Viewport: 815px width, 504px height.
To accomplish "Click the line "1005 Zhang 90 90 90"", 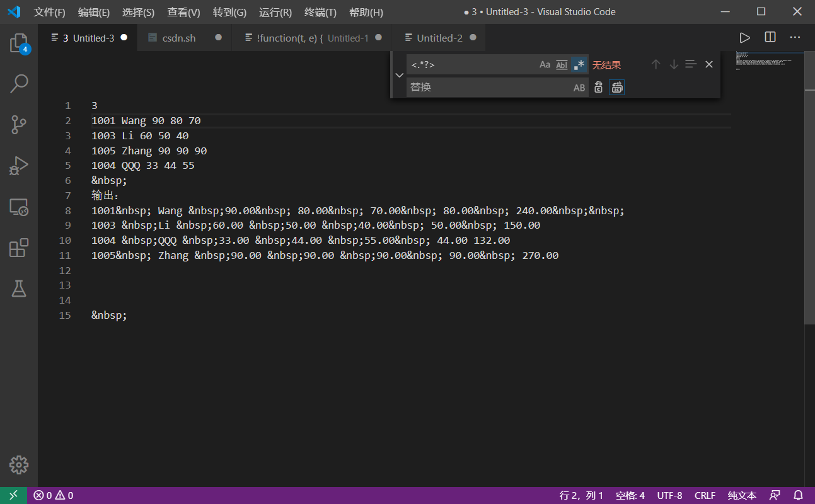I will pyautogui.click(x=149, y=151).
